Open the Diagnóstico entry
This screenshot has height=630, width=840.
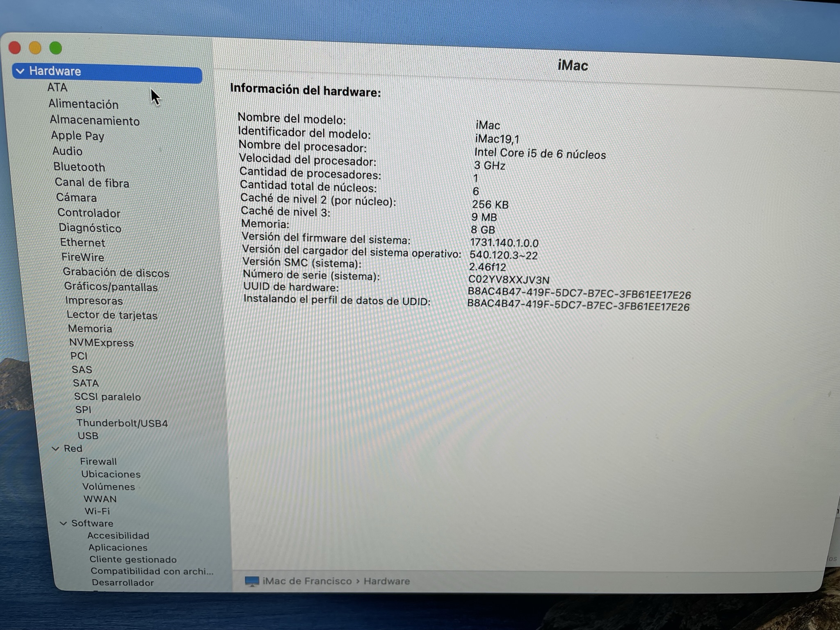[90, 228]
